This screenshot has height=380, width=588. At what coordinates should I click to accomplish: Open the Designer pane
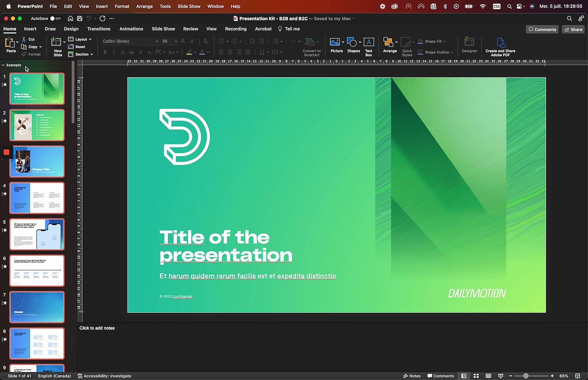click(469, 45)
